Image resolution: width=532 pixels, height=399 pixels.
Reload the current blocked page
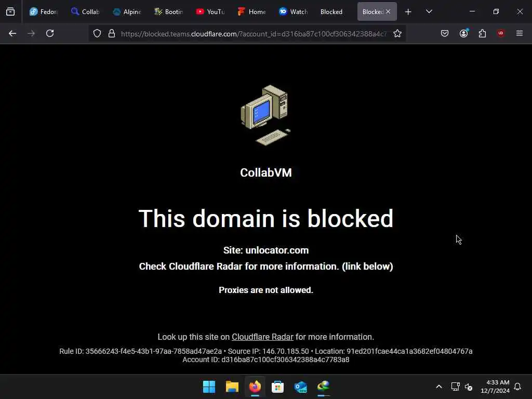50,33
